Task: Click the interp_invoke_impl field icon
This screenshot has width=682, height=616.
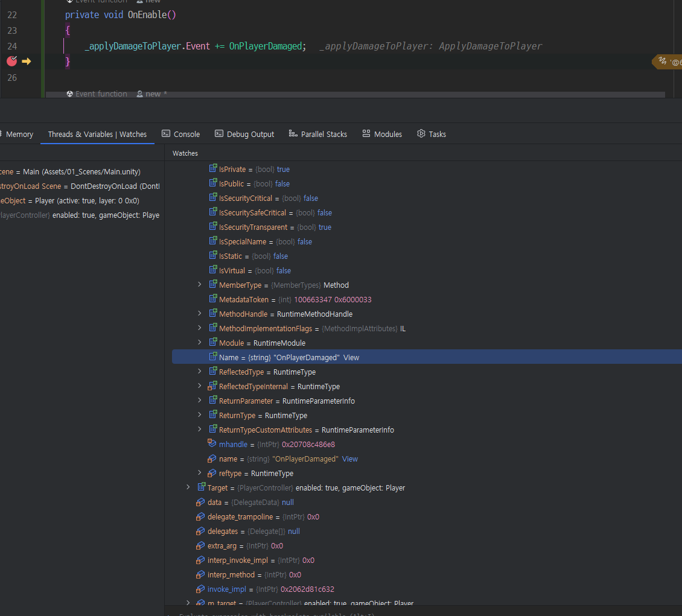Action: (x=200, y=560)
